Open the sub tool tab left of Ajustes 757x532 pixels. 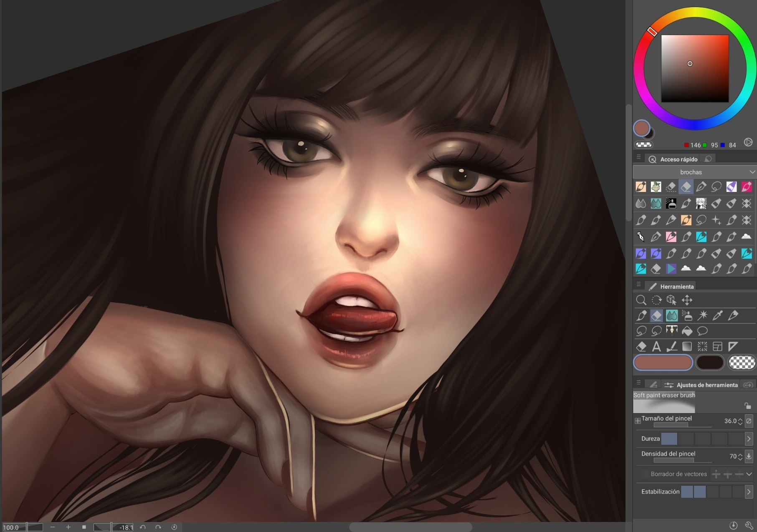653,385
